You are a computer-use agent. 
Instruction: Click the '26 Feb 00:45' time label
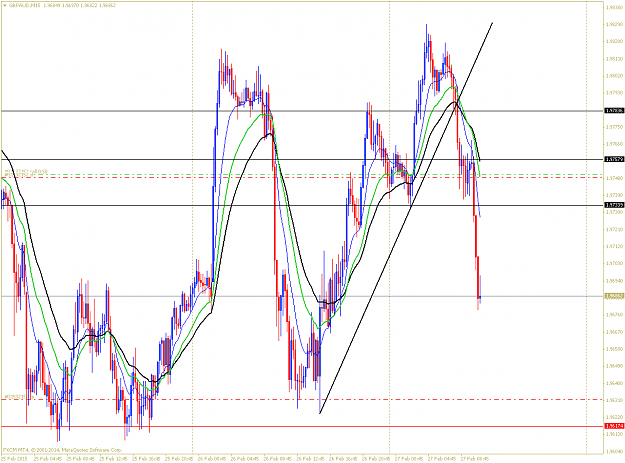(212, 459)
